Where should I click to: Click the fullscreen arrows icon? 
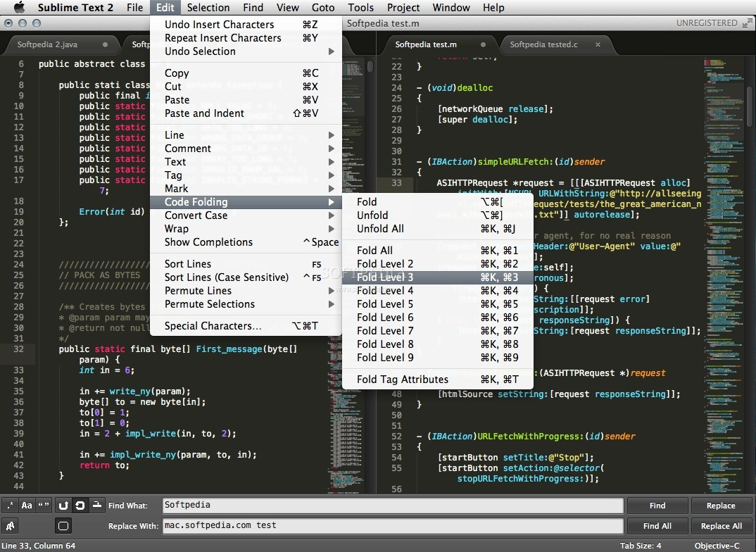pos(747,23)
